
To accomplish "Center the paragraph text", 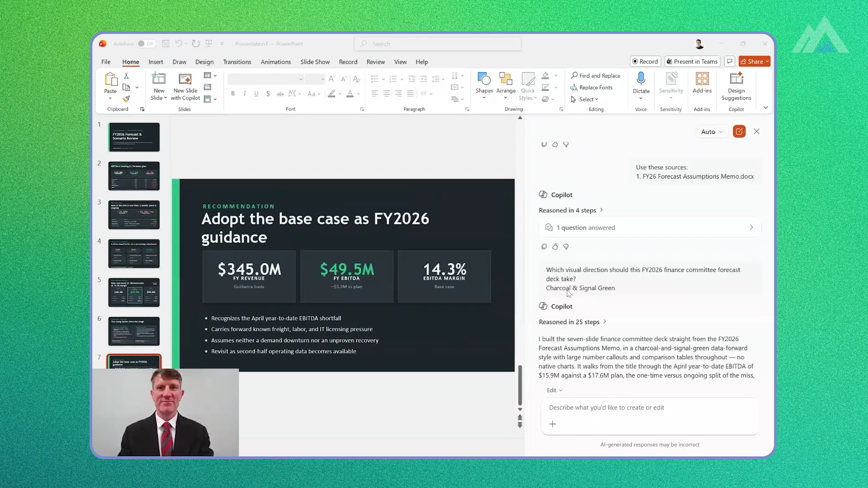I will [x=387, y=94].
